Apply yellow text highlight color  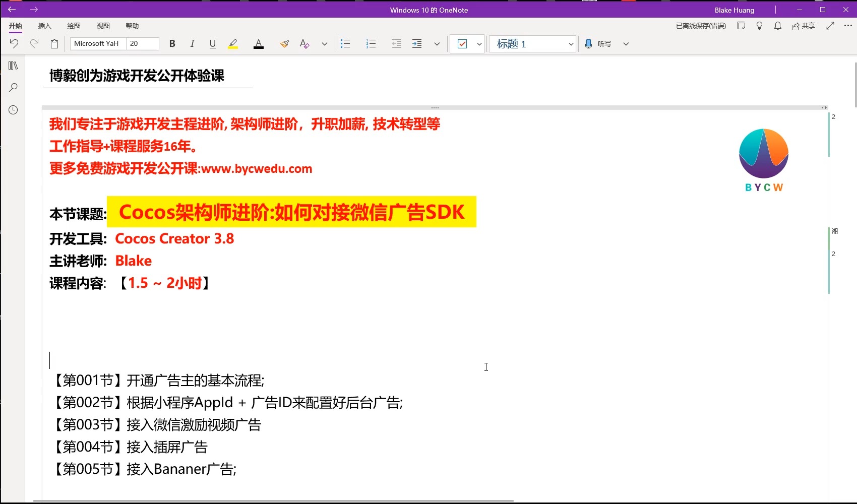click(233, 44)
